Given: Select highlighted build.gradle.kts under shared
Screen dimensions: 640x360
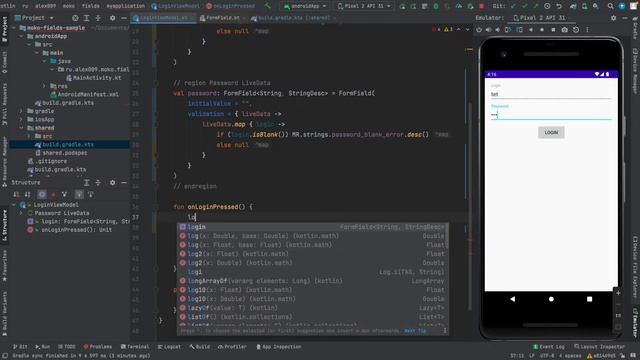Looking at the screenshot, I should 69,144.
